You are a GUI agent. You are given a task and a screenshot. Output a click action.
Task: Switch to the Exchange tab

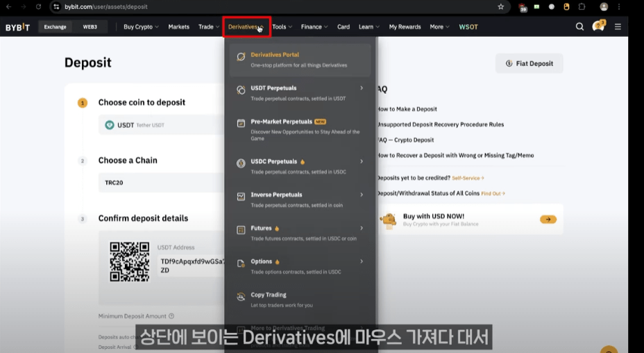[55, 26]
